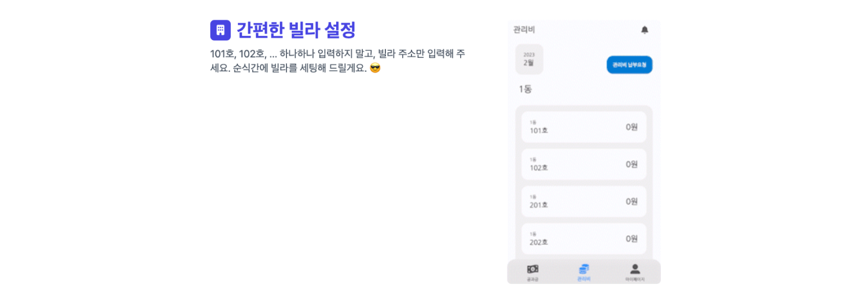Click the purple building icon beside the heading
868x307 pixels.
click(x=220, y=30)
